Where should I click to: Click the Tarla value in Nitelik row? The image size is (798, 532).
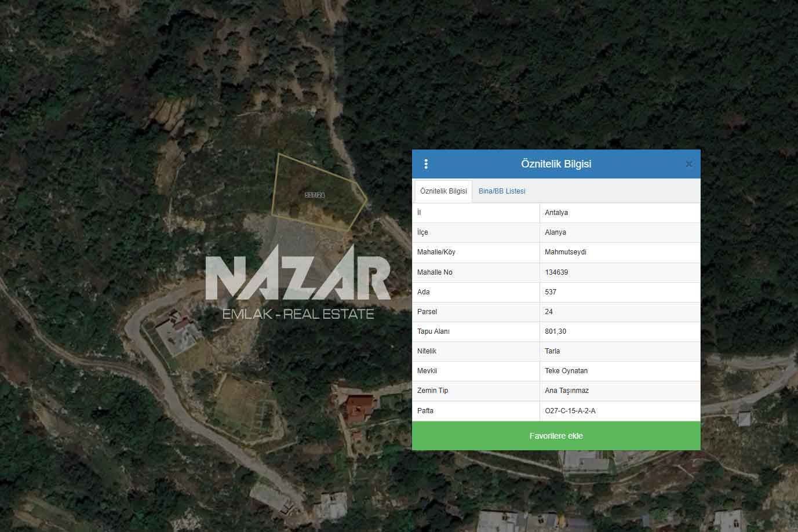click(x=552, y=351)
